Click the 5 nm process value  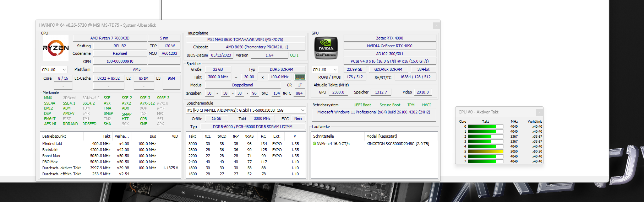164,38
